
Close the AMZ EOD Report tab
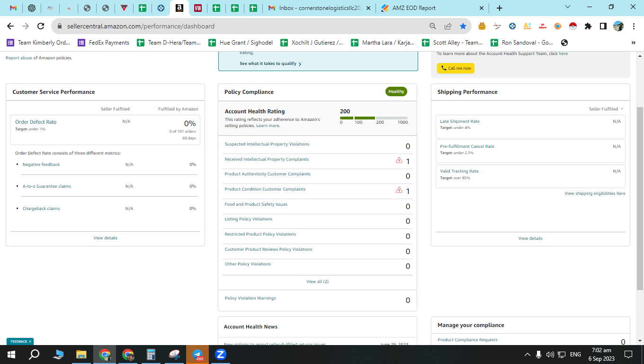[x=482, y=8]
